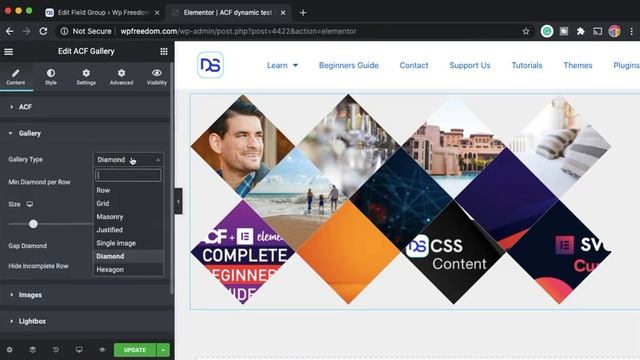Close the Elementor ACF dynamic test tab
Screen dimensions: 640x360
coord(283,13)
